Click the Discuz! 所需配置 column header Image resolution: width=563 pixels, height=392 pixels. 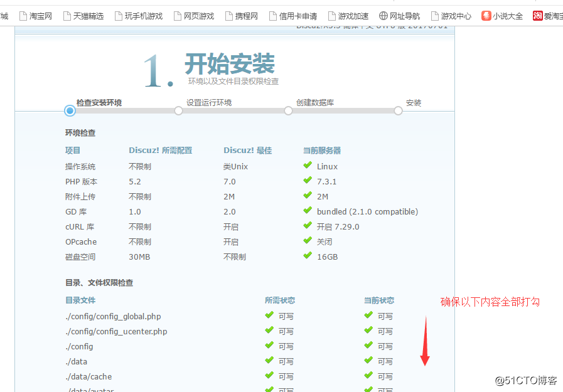point(161,151)
